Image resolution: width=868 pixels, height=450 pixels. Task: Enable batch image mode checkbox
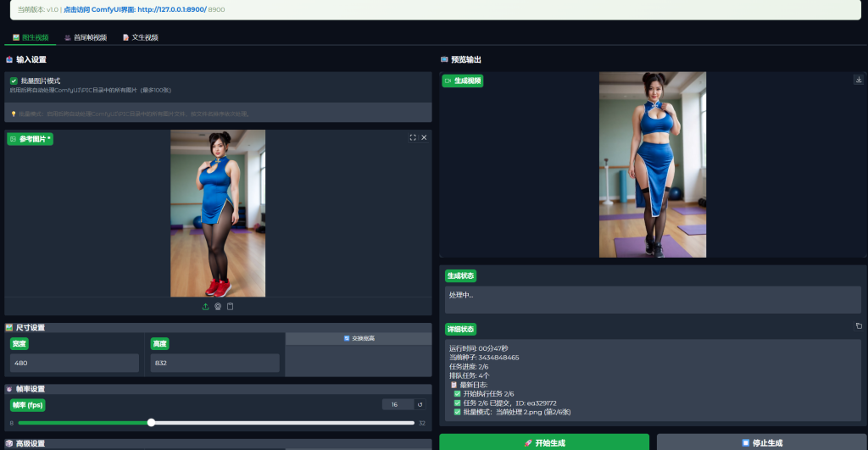[x=14, y=81]
